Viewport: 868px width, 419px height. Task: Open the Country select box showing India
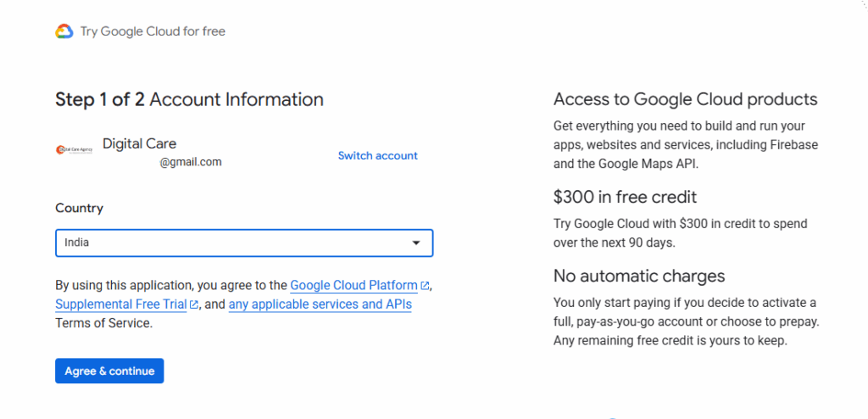pyautogui.click(x=243, y=243)
